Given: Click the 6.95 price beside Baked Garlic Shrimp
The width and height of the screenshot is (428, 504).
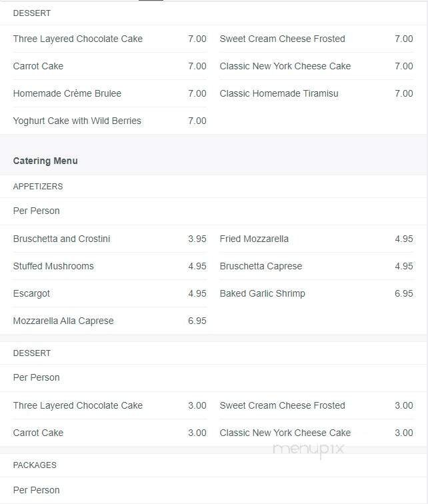Looking at the screenshot, I should 403,293.
